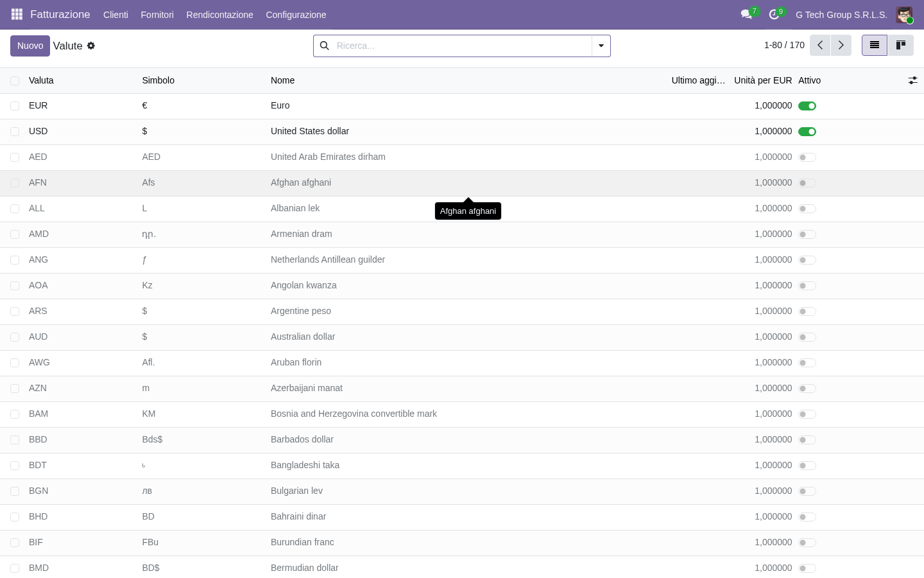Click the Fatturazione app title

60,14
